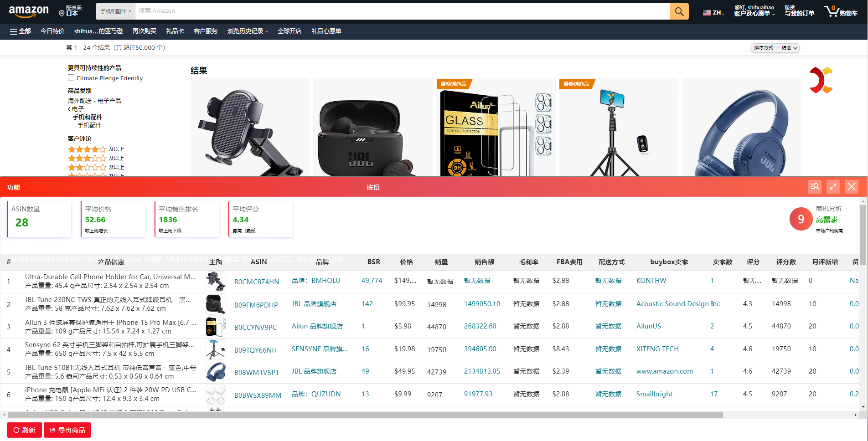This screenshot has height=441, width=868.
Task: Close the red plugin panel
Action: pyautogui.click(x=852, y=187)
